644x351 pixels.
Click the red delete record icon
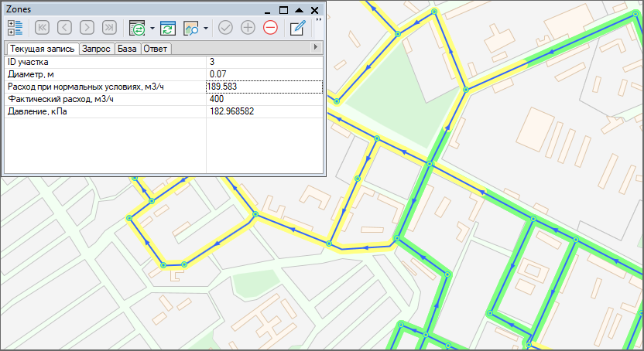pyautogui.click(x=270, y=28)
